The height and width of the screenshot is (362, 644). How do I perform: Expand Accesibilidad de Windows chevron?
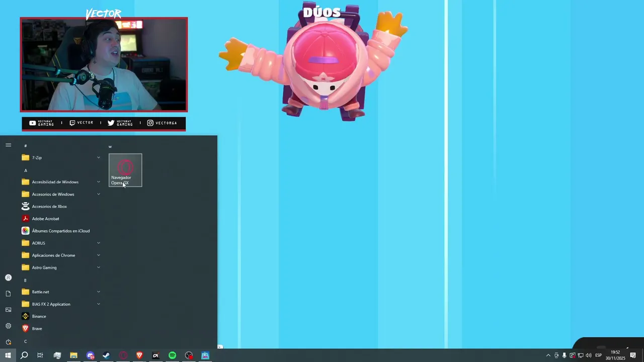(x=99, y=182)
